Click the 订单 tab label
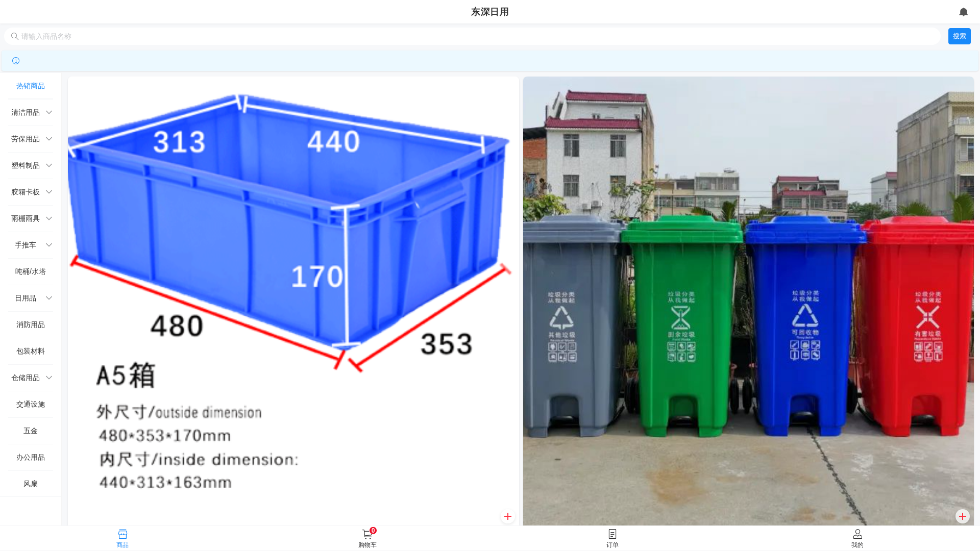Image resolution: width=980 pixels, height=551 pixels. point(612,545)
